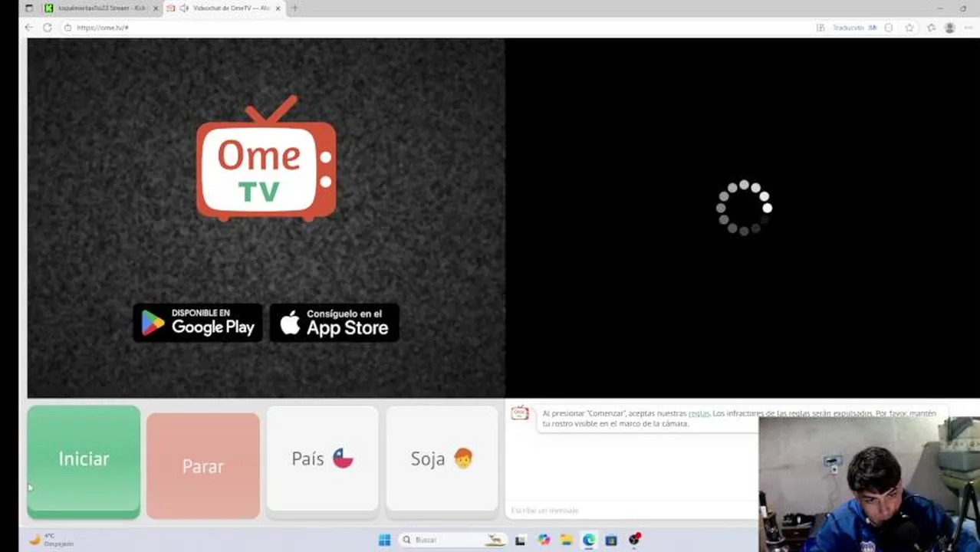Open File Explorer from the taskbar
The height and width of the screenshot is (552, 980).
(566, 540)
